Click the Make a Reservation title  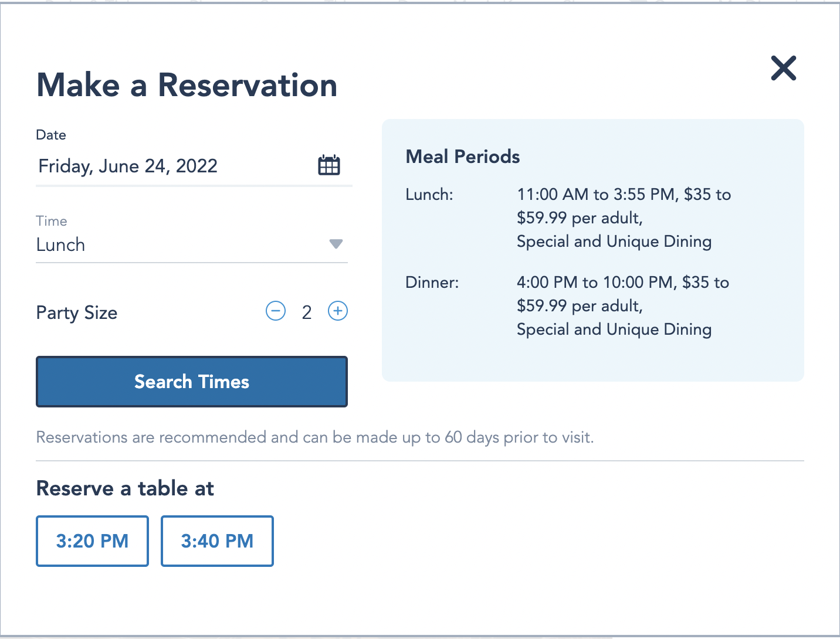[187, 85]
